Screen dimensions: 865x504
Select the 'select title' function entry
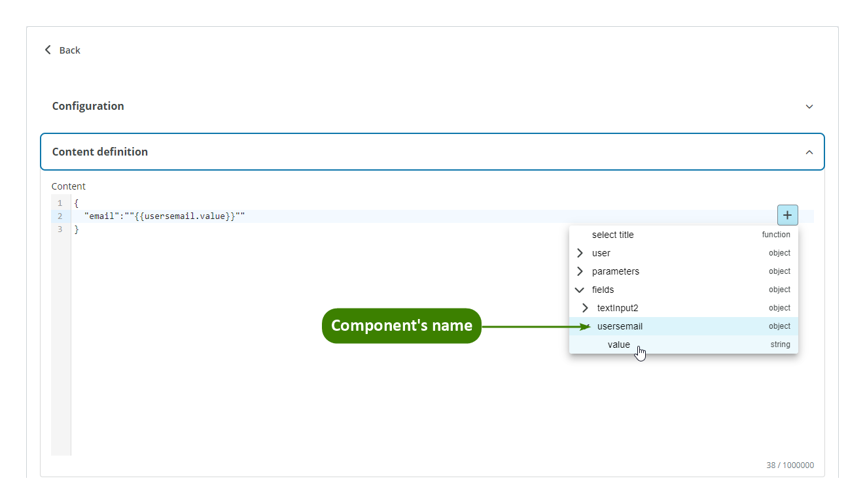[612, 235]
